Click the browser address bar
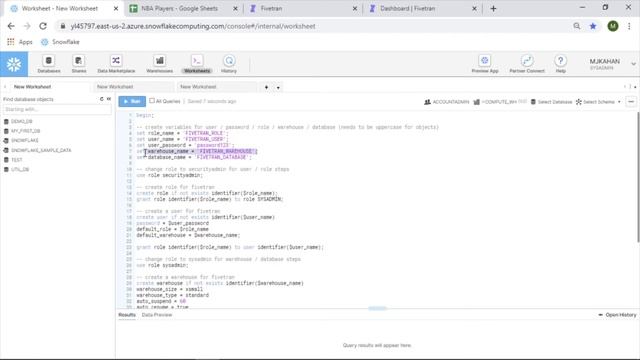 click(x=310, y=26)
